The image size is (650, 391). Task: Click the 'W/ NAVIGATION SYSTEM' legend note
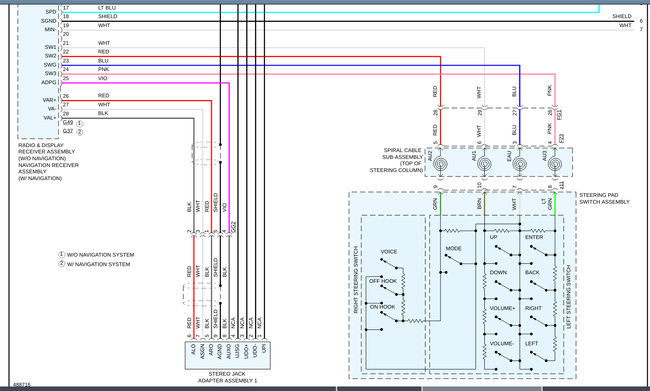[x=98, y=264]
